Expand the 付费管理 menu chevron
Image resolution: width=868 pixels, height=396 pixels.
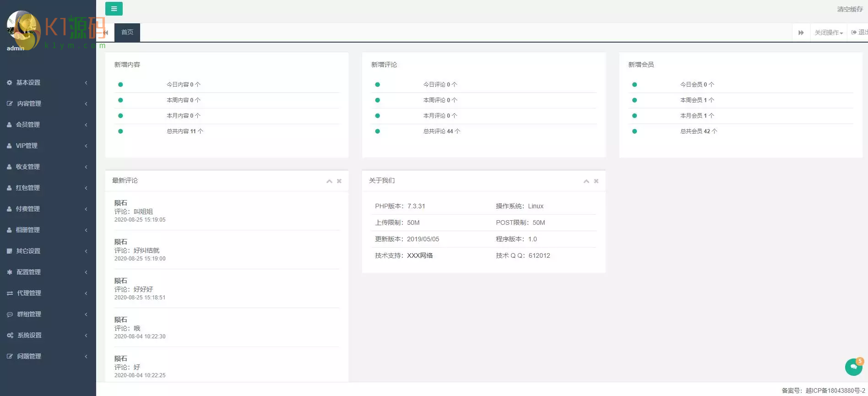(86, 209)
